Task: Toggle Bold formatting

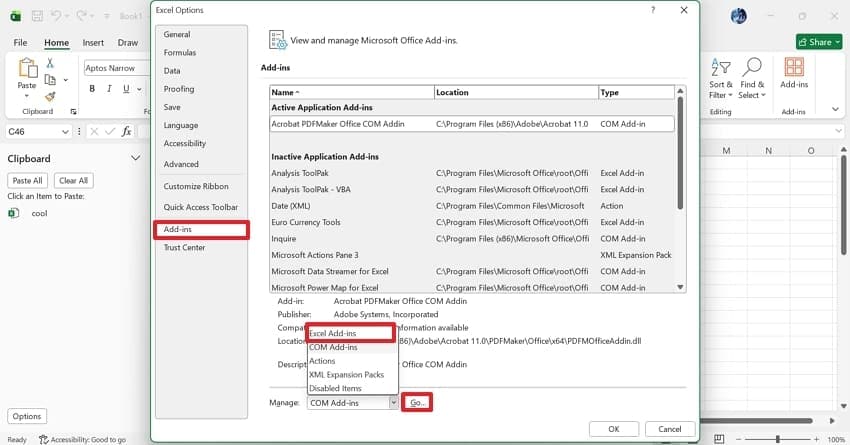Action: tap(92, 88)
